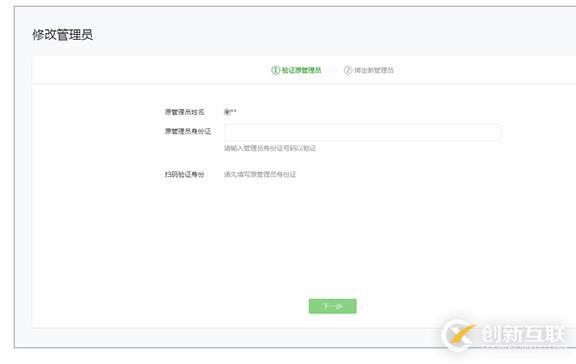Click the 请先填写原管理员身份证 text

coord(260,174)
